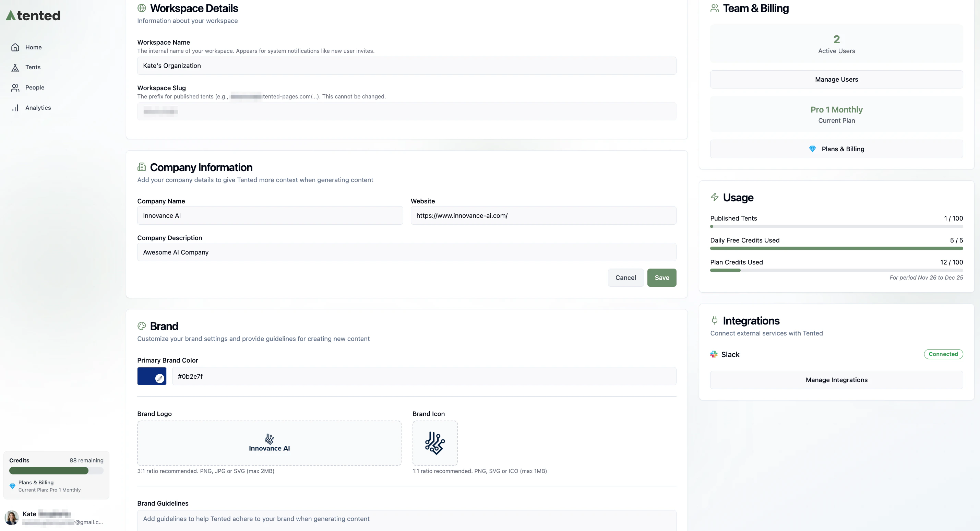Image resolution: width=980 pixels, height=531 pixels.
Task: Click the Innovance AI brand logo upload area
Action: [x=269, y=443]
